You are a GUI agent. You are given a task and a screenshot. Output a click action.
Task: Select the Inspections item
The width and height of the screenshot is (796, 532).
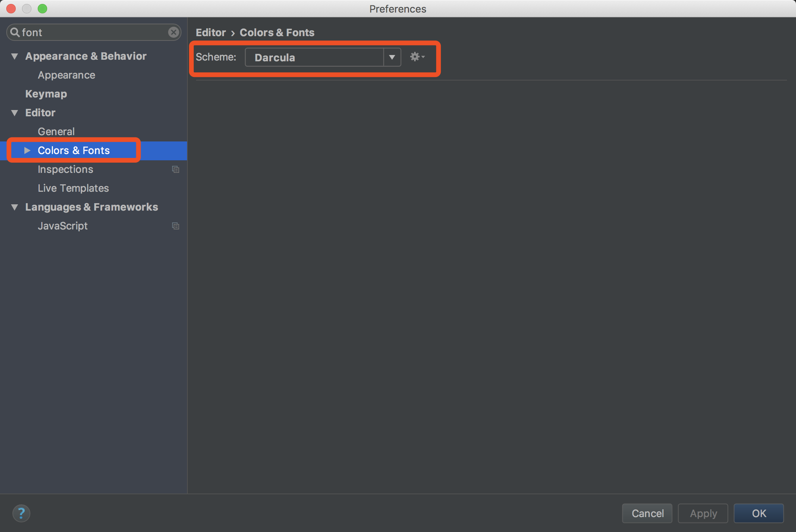[x=65, y=169]
